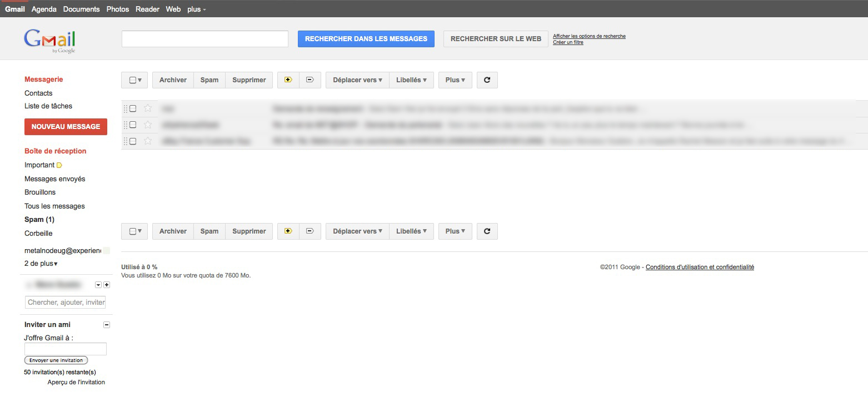Open Afficher les options de recherche
Screen dimensions: 868x411
tap(589, 36)
